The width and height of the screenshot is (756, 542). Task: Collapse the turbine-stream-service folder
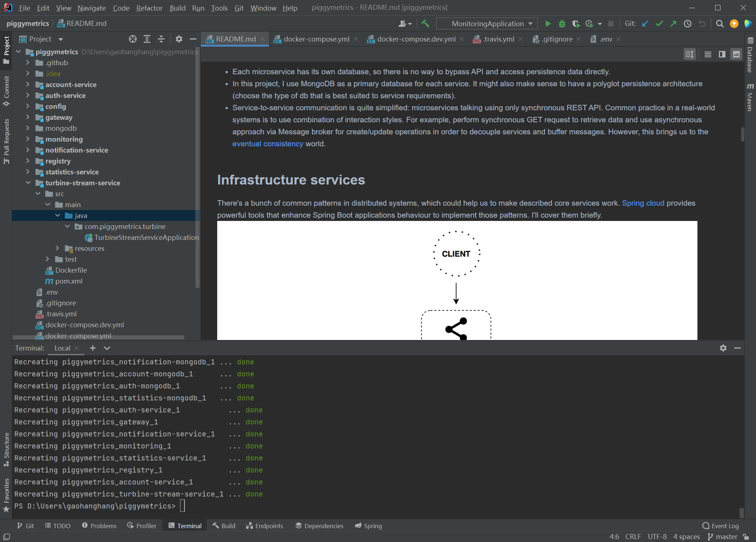point(28,183)
